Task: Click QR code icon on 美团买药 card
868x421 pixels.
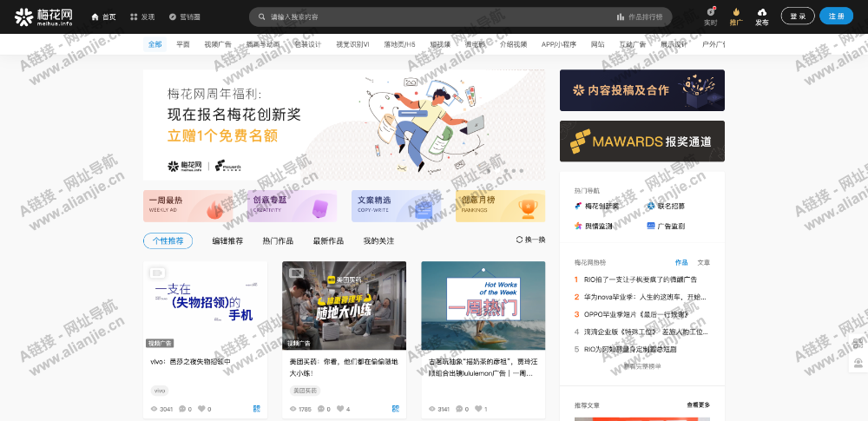Action: coord(395,409)
